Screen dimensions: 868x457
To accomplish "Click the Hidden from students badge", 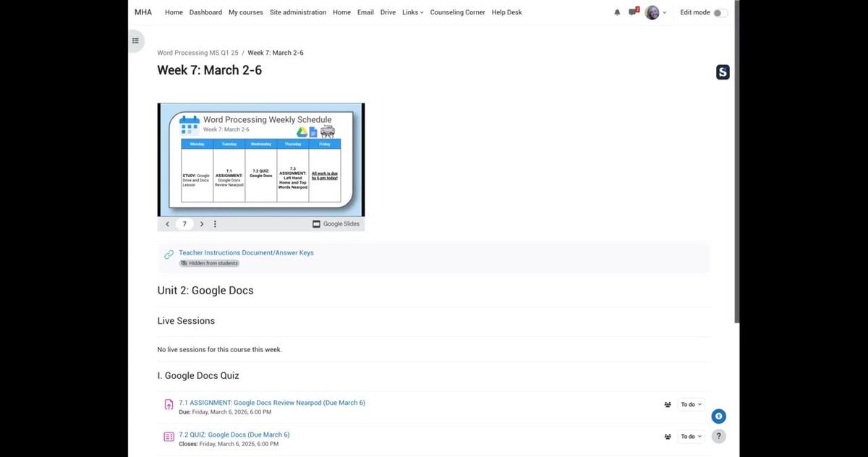I will coord(209,263).
